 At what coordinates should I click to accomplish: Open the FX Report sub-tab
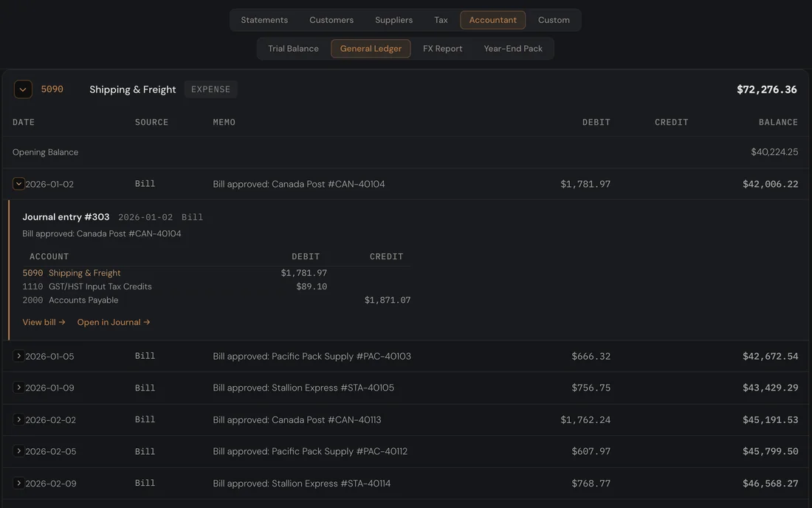442,48
